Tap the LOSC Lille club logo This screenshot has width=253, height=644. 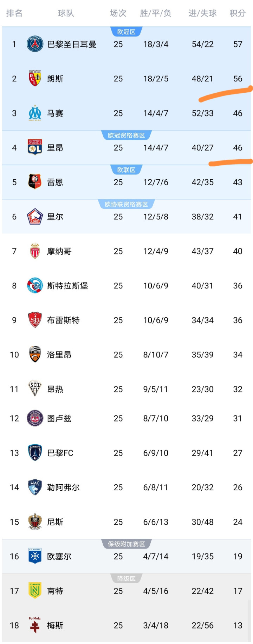coord(35,217)
